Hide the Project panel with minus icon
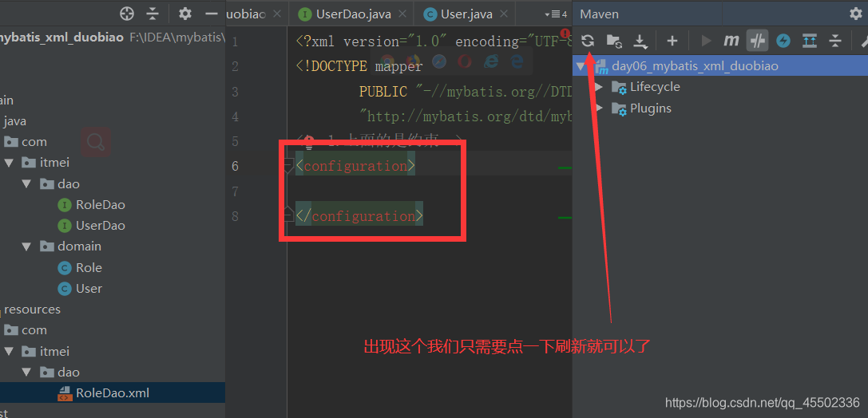The width and height of the screenshot is (868, 418). 212,14
